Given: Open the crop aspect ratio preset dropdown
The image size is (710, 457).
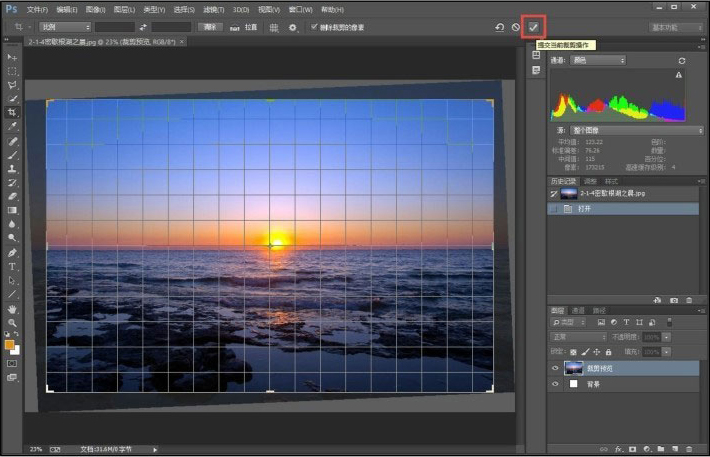Looking at the screenshot, I should pyautogui.click(x=65, y=27).
